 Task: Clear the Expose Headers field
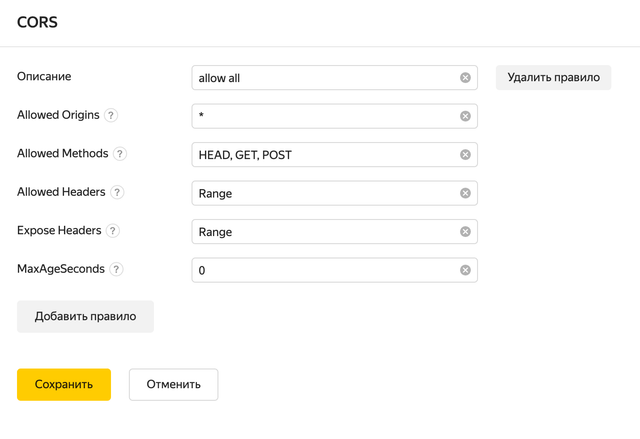[x=465, y=232]
